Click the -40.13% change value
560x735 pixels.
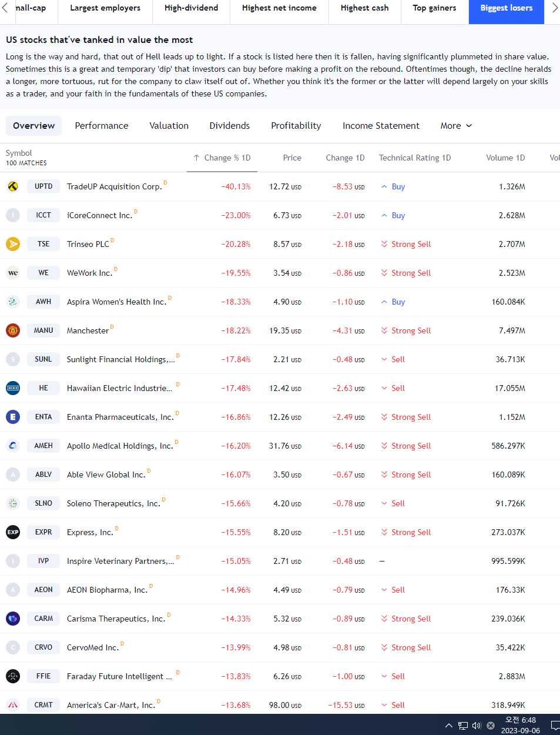(236, 186)
